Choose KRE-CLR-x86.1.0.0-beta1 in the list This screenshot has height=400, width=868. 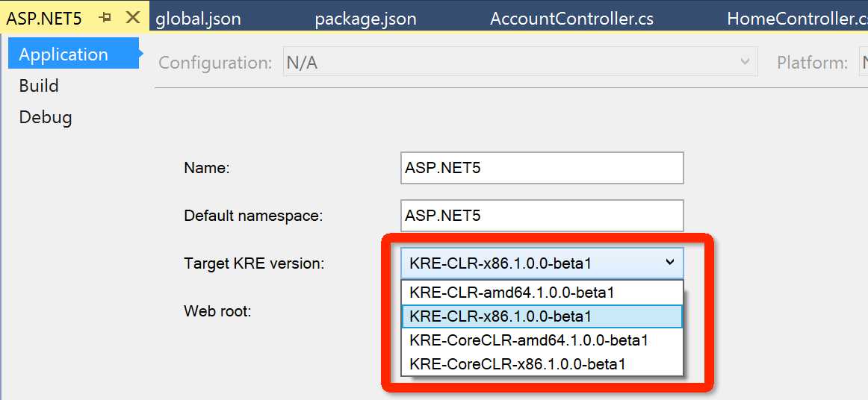pos(542,316)
